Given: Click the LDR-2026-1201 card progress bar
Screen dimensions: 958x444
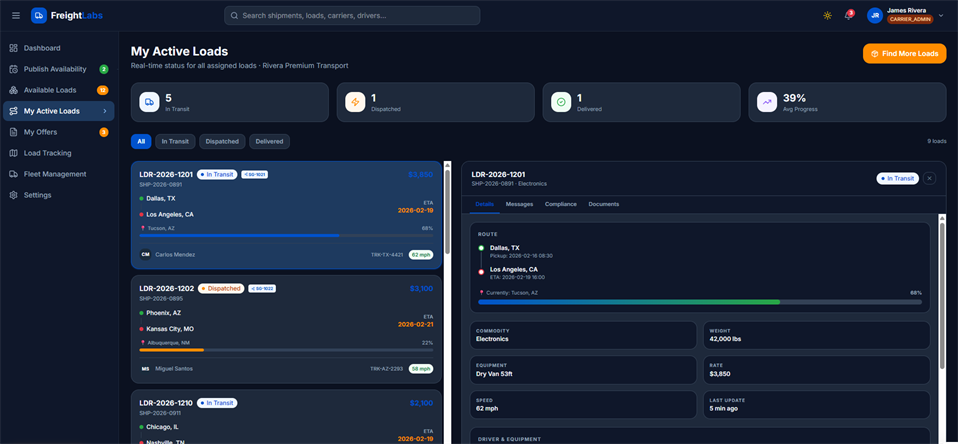Looking at the screenshot, I should [286, 235].
